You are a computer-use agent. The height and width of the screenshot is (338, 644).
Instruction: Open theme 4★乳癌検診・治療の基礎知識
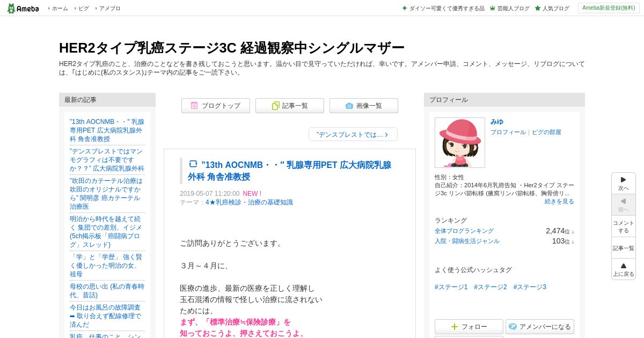[249, 202]
